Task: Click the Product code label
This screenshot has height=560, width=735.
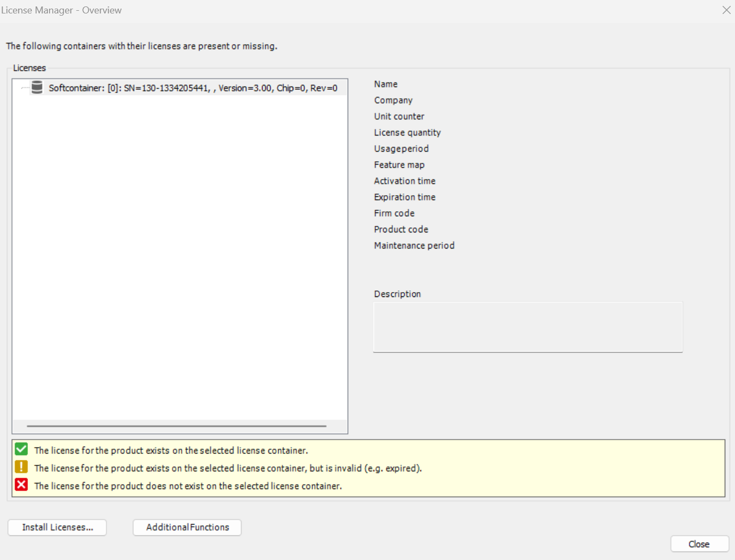Action: tap(401, 229)
